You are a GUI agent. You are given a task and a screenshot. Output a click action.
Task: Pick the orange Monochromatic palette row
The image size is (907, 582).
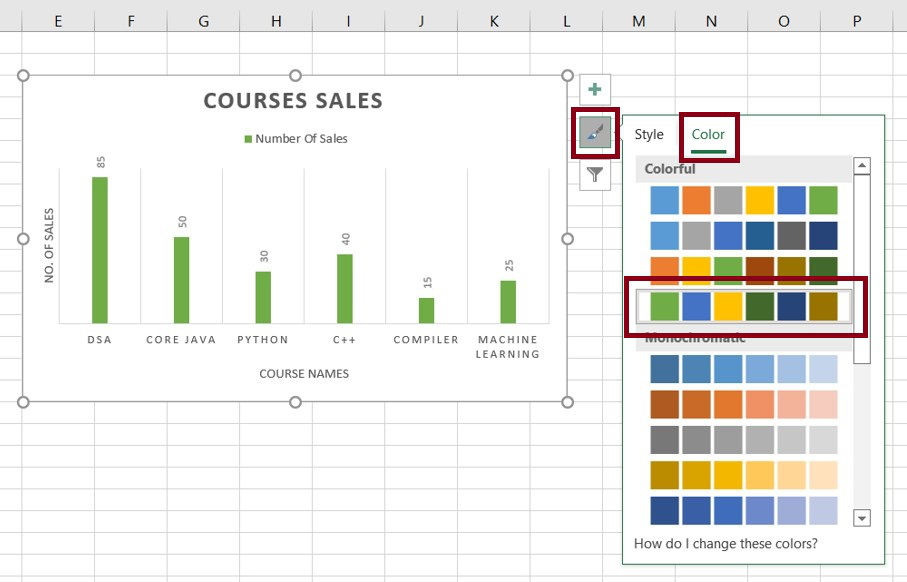743,404
